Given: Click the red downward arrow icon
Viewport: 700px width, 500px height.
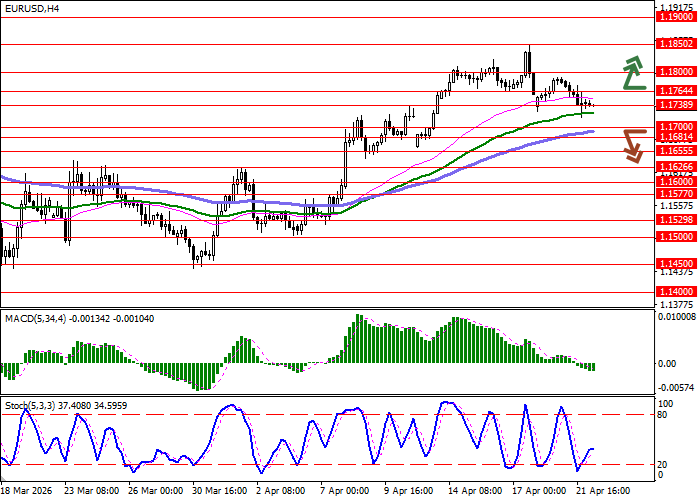Looking at the screenshot, I should tap(631, 144).
